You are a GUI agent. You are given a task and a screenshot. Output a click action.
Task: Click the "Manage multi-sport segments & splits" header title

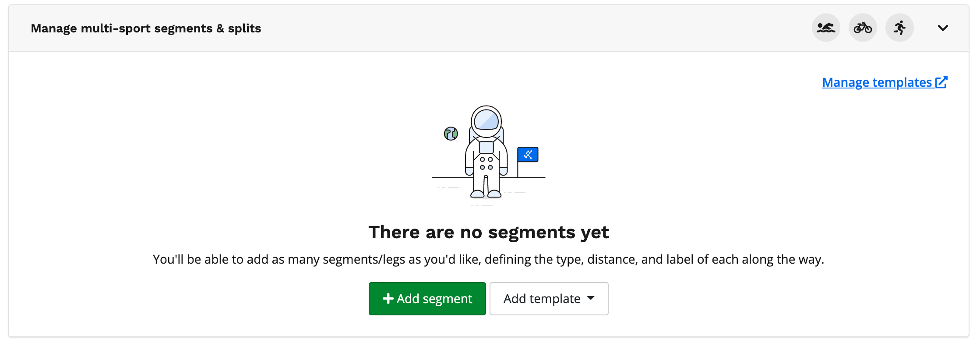(x=146, y=28)
